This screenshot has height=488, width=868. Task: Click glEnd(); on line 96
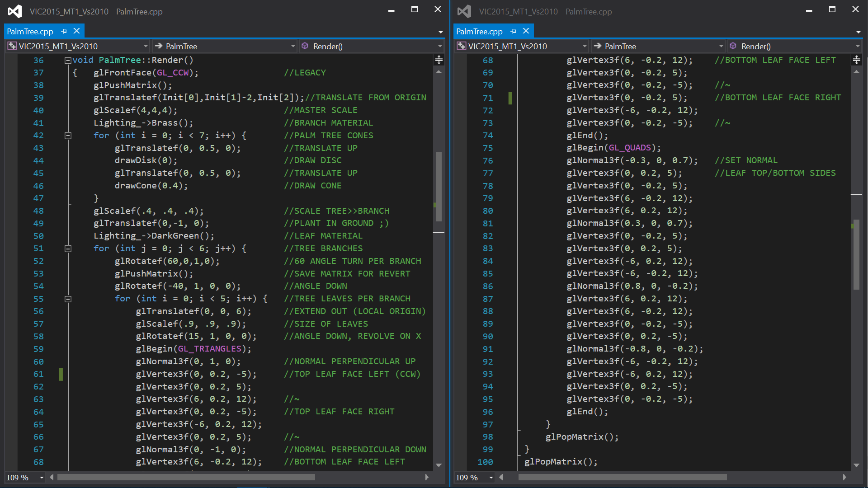coord(588,412)
